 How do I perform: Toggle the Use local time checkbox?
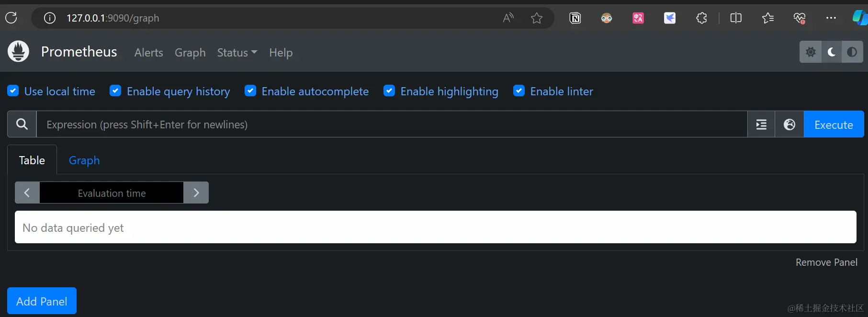coord(13,91)
